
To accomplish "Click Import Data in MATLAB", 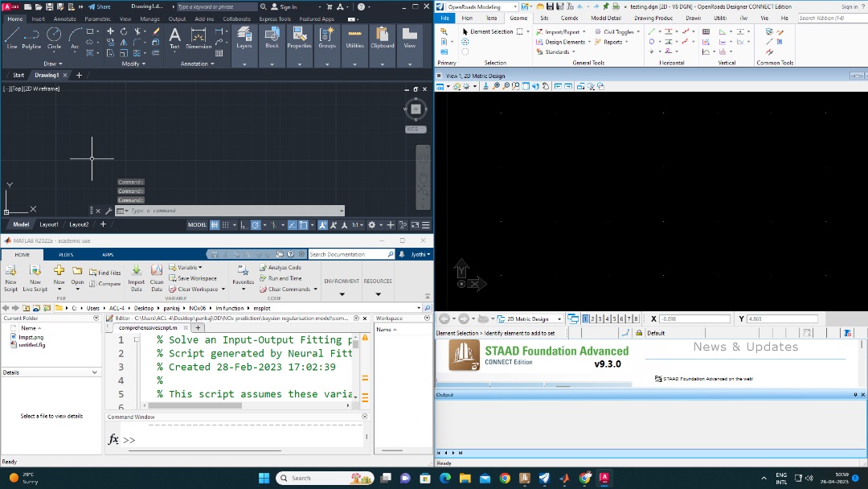I will point(136,277).
